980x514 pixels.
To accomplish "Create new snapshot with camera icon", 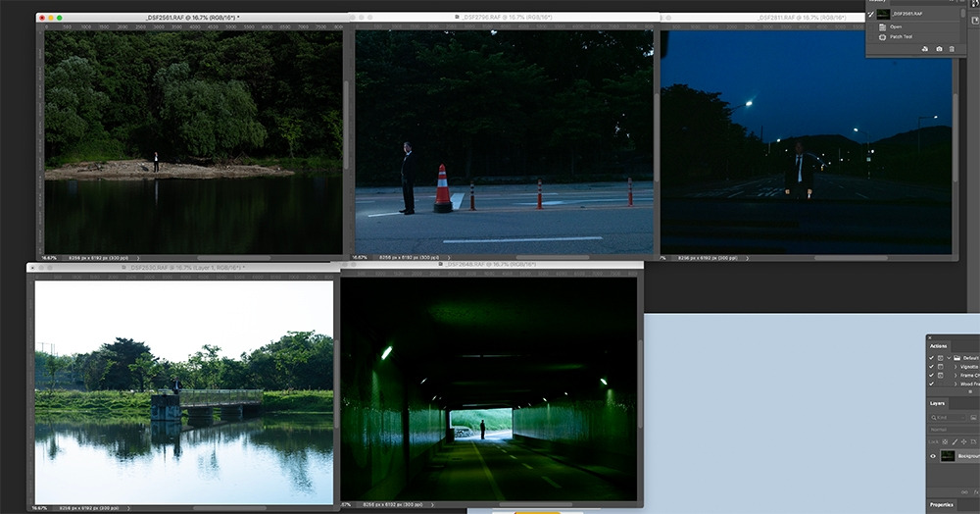I will [x=940, y=49].
